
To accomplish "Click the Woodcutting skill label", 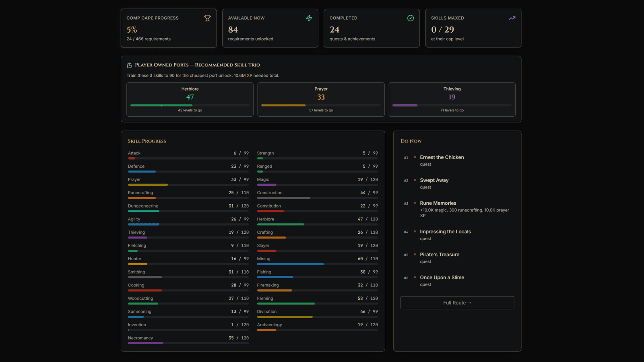I will tap(140, 298).
